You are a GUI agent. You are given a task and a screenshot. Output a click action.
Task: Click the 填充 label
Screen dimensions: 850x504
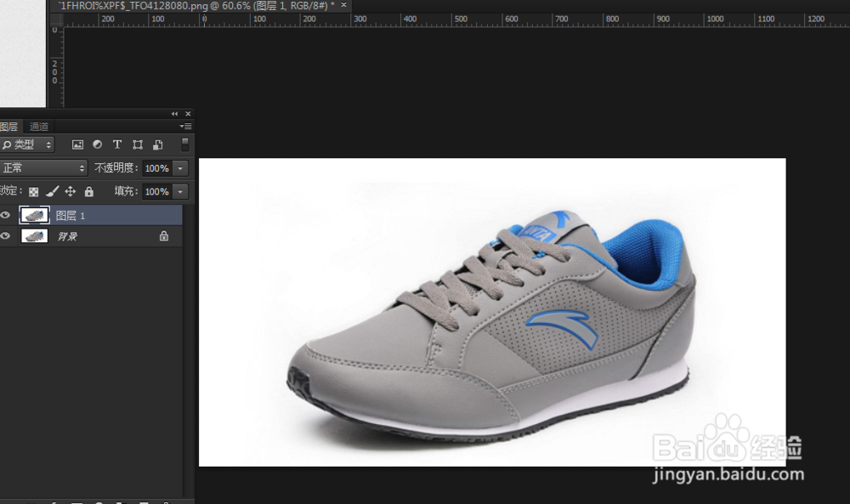(x=126, y=191)
